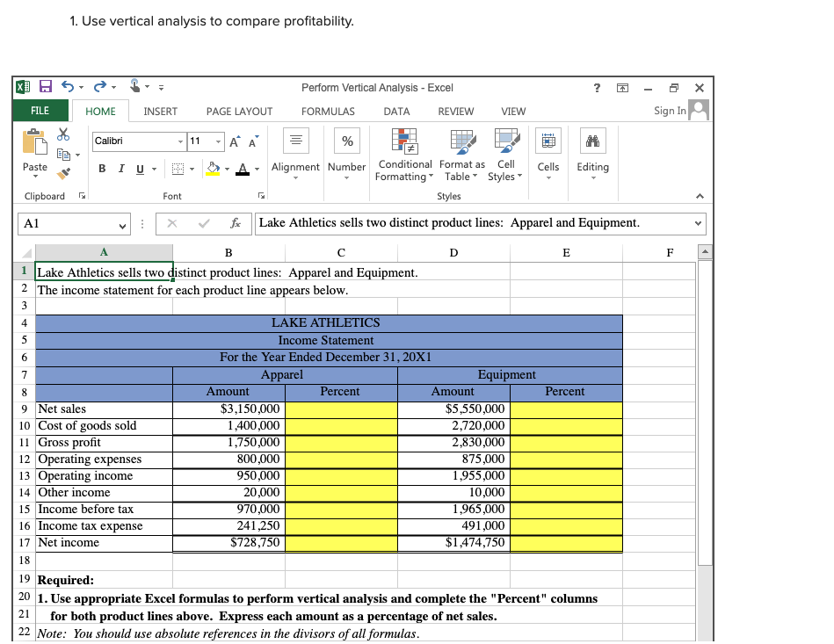Open the PAGE LAYOUT tab
The width and height of the screenshot is (834, 644).
coord(239,112)
